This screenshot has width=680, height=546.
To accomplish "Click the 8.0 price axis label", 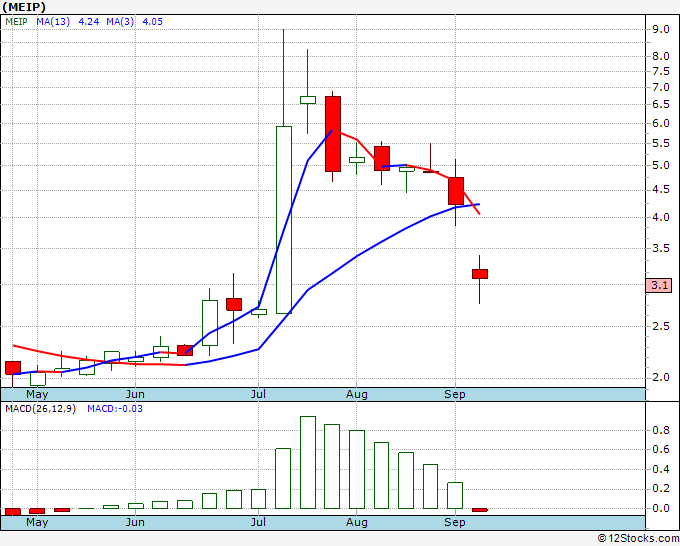I will 661,56.
